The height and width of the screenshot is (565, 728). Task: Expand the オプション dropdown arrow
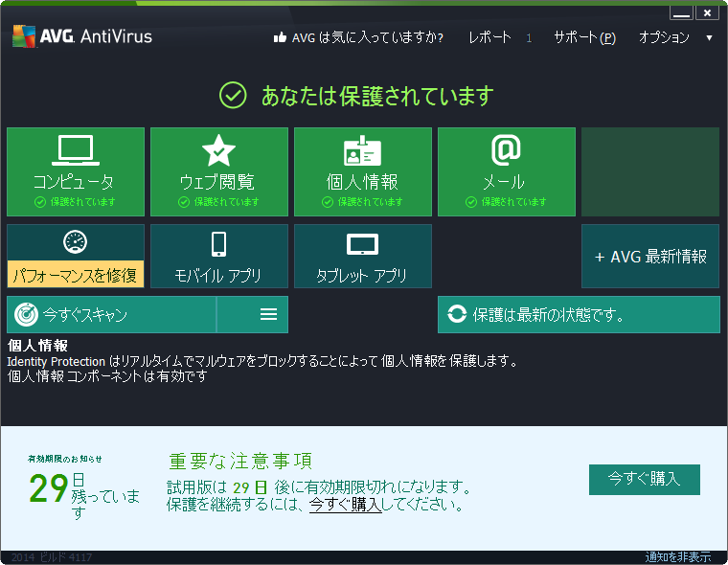pos(709,37)
